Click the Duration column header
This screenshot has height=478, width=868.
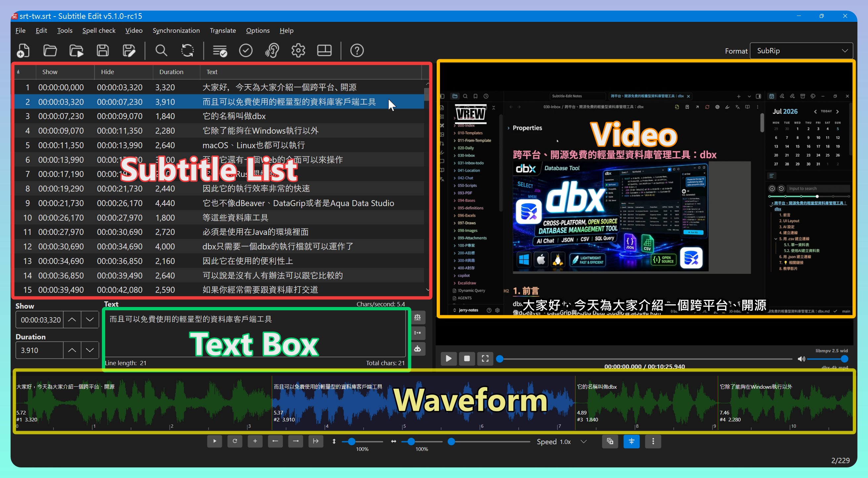[177, 72]
